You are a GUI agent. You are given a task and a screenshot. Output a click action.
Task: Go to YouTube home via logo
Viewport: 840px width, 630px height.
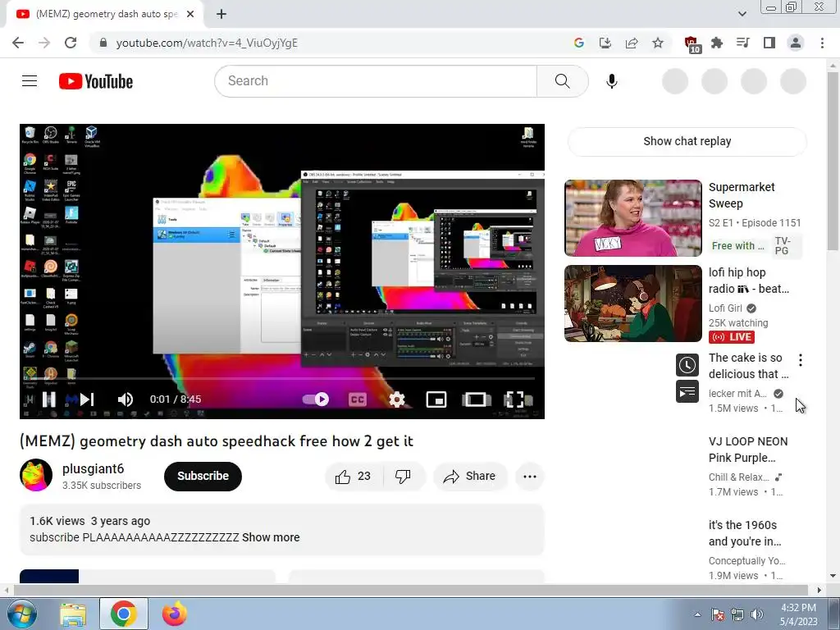[96, 81]
